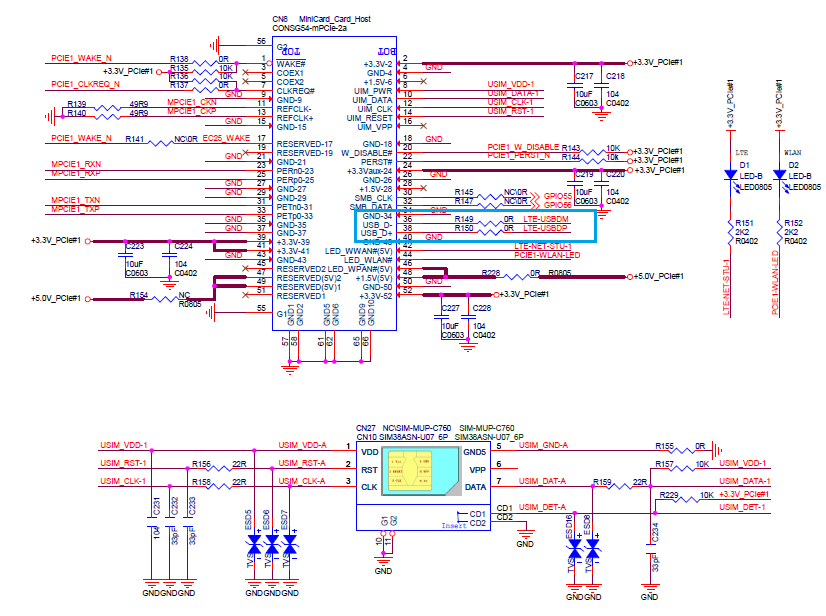Click the USIM_DET-1 net label
The height and width of the screenshot is (616, 826).
[x=747, y=507]
